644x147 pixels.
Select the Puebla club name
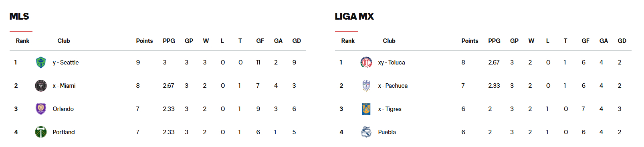tap(387, 132)
